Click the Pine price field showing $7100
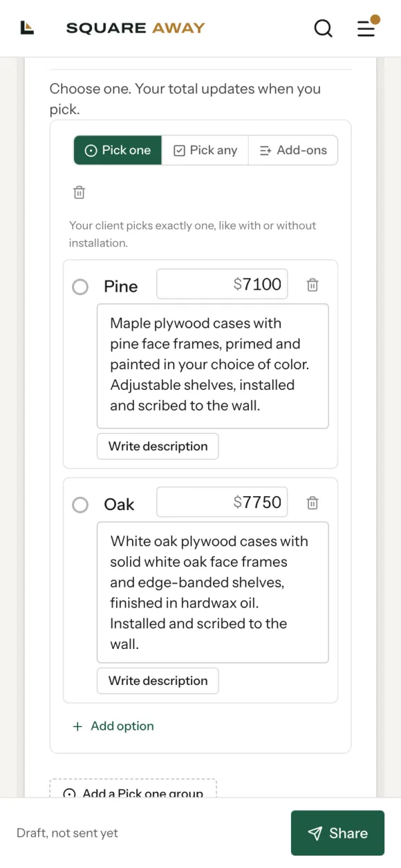 [222, 284]
